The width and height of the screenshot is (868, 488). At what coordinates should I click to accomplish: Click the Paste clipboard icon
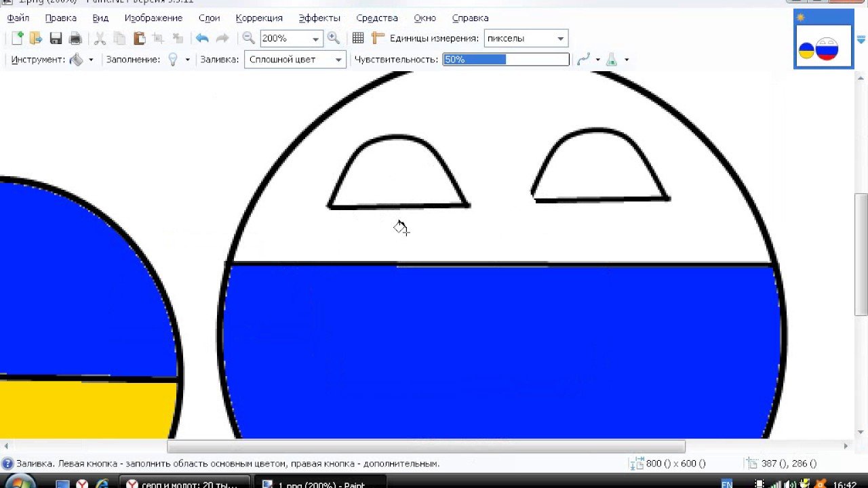(x=139, y=39)
